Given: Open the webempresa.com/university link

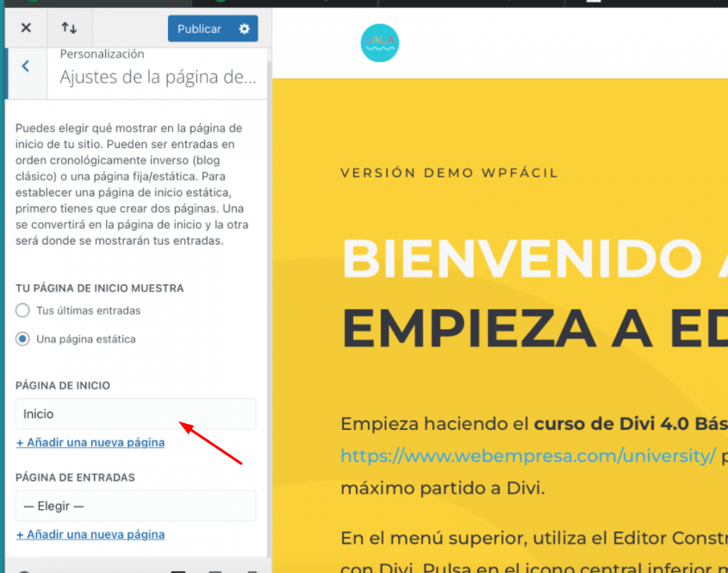Looking at the screenshot, I should pos(528,456).
